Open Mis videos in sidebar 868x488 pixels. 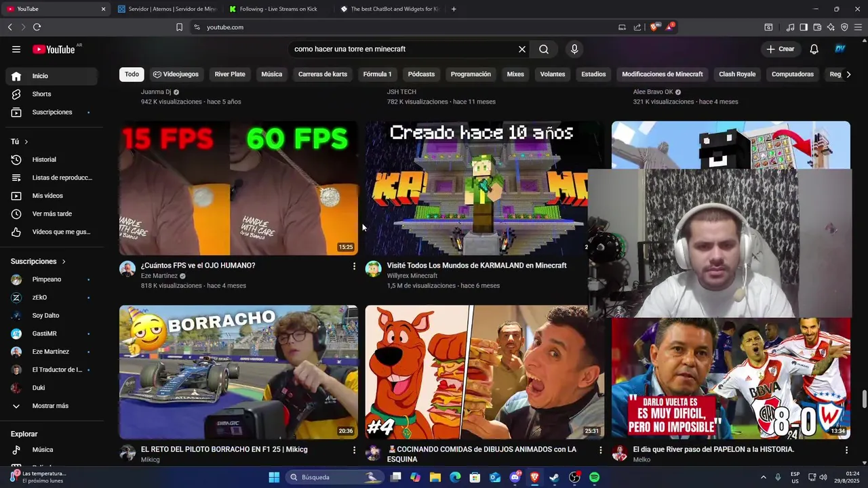click(52, 196)
